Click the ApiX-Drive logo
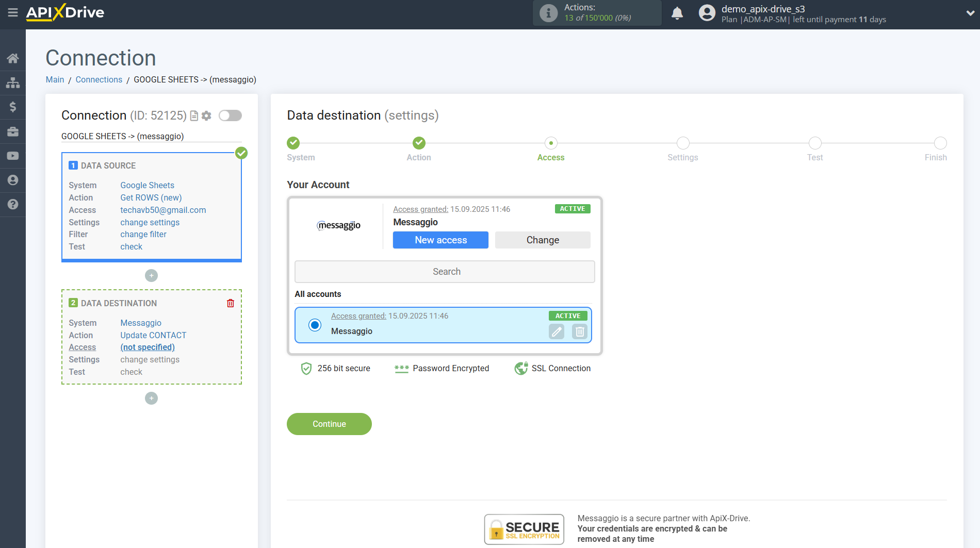Viewport: 980px width, 548px height. 66,12
